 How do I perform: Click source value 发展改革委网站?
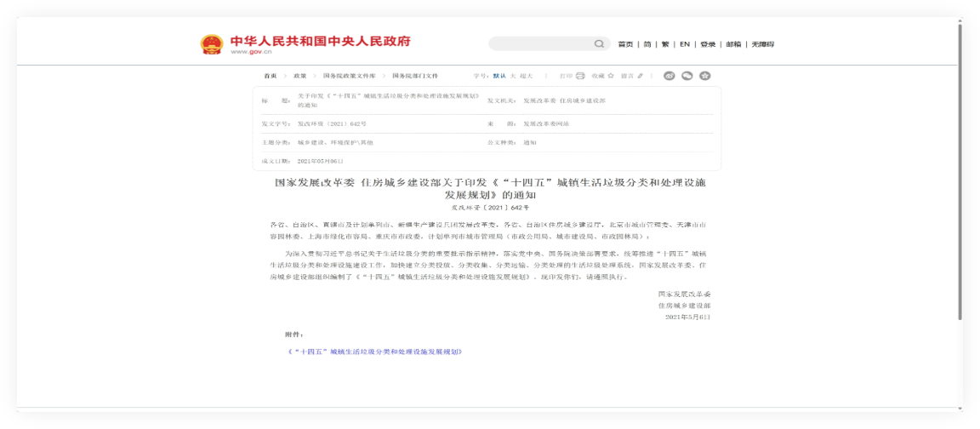pyautogui.click(x=546, y=123)
